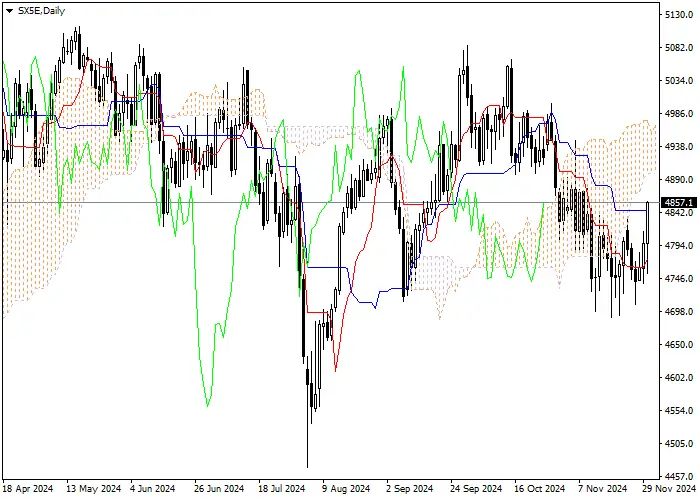Select the 24 Sep 2024 date label
The width and height of the screenshot is (700, 500).
[476, 489]
